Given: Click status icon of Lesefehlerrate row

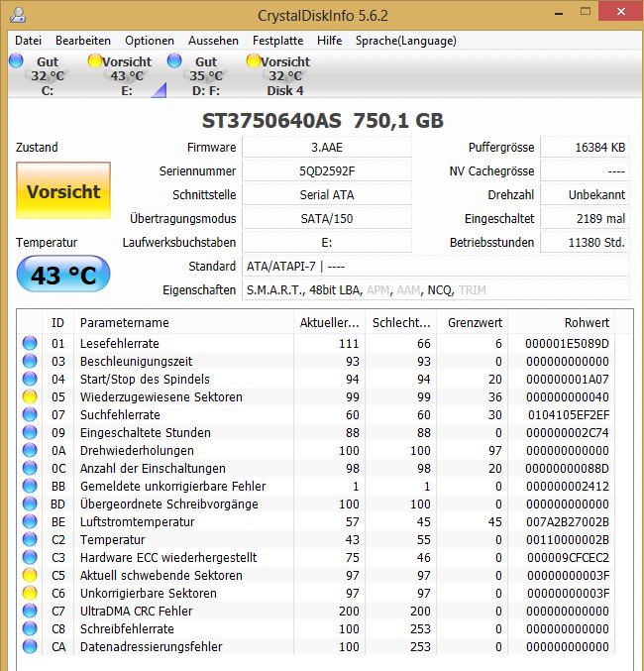Looking at the screenshot, I should (30, 343).
